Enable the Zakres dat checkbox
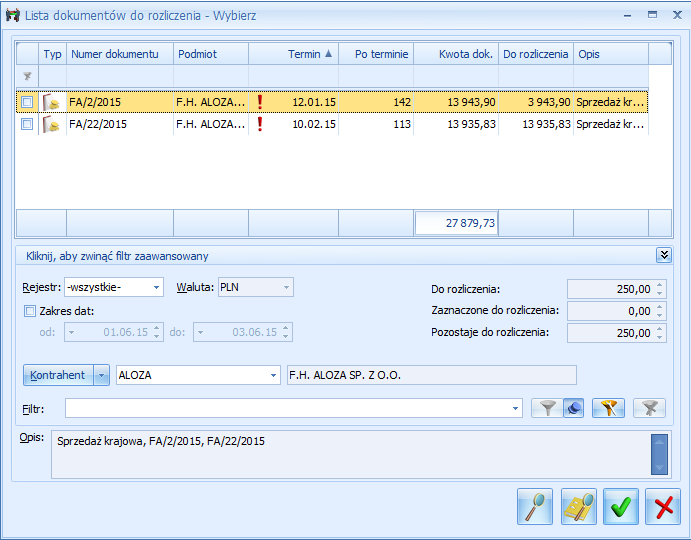Screen dimensions: 691x540 coord(29,311)
